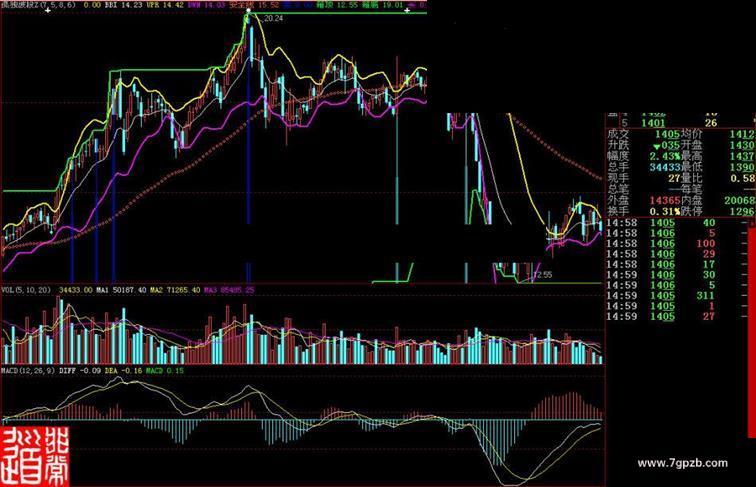Click the 换手 0.31% turnover value
Viewport: 756px width, 487px height.
(x=665, y=211)
